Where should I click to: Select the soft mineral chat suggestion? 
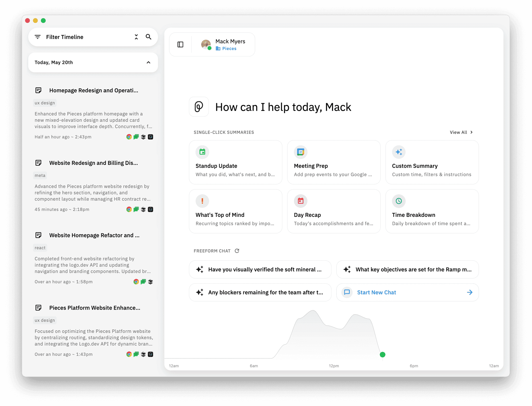click(x=260, y=269)
